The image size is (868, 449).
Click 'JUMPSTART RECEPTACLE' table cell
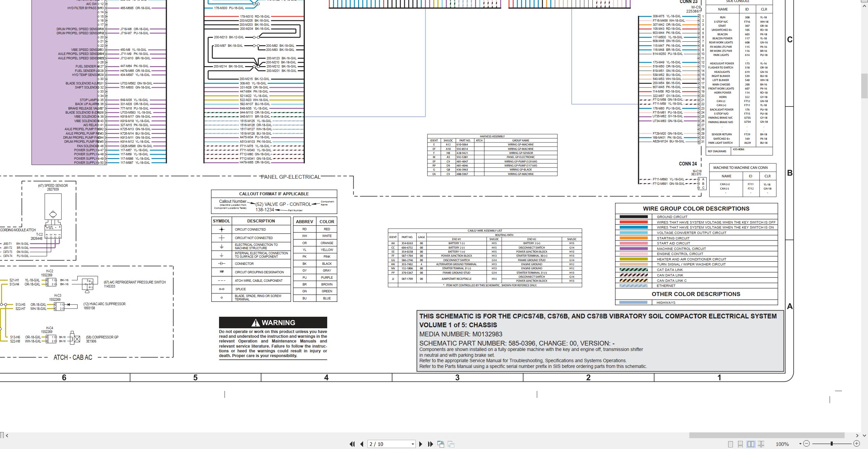coord(456,279)
